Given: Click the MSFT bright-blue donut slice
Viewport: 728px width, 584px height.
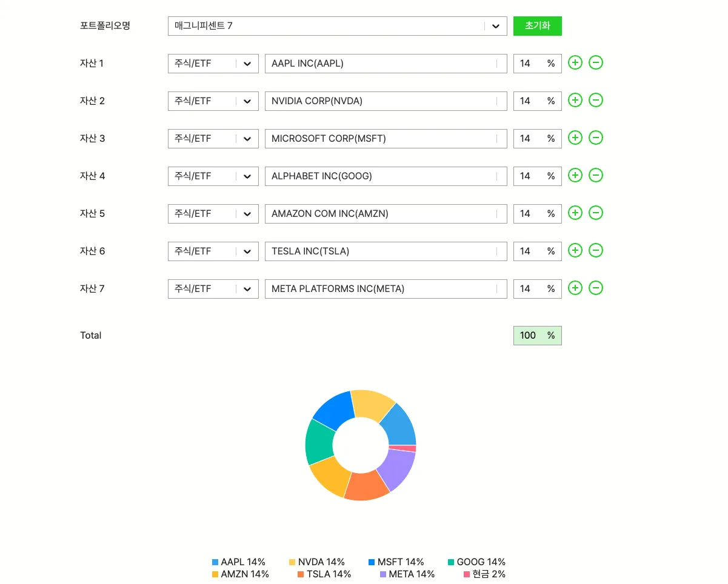Looking at the screenshot, I should point(335,412).
